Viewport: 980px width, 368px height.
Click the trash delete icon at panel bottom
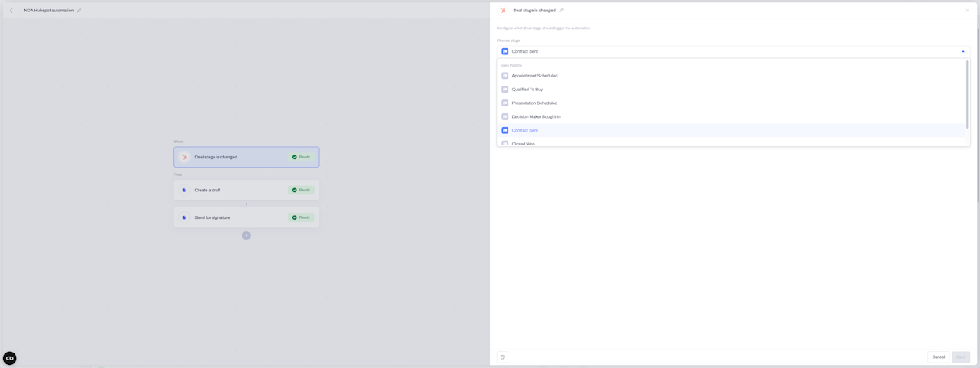(502, 357)
